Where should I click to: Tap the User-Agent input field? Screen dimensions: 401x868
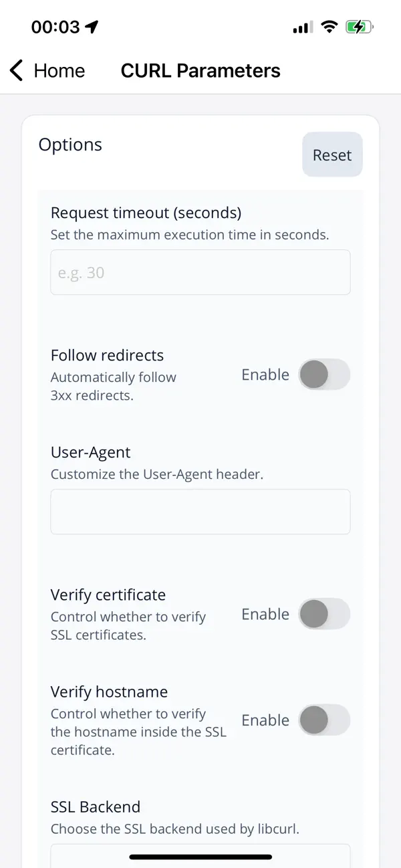point(200,511)
